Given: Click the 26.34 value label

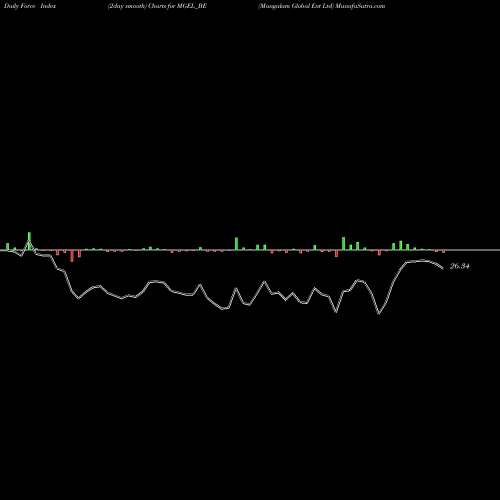Looking at the screenshot, I should [460, 266].
